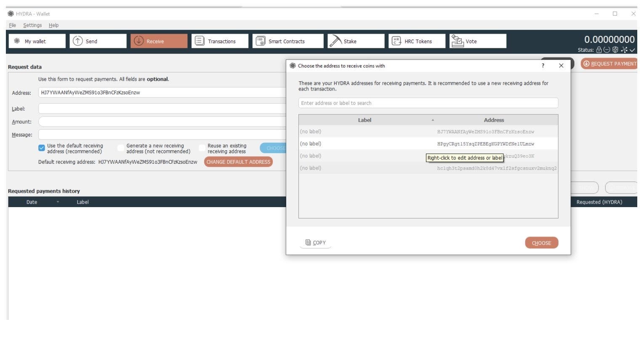The width and height of the screenshot is (644, 346).
Task: Click the address search field
Action: pos(428,103)
